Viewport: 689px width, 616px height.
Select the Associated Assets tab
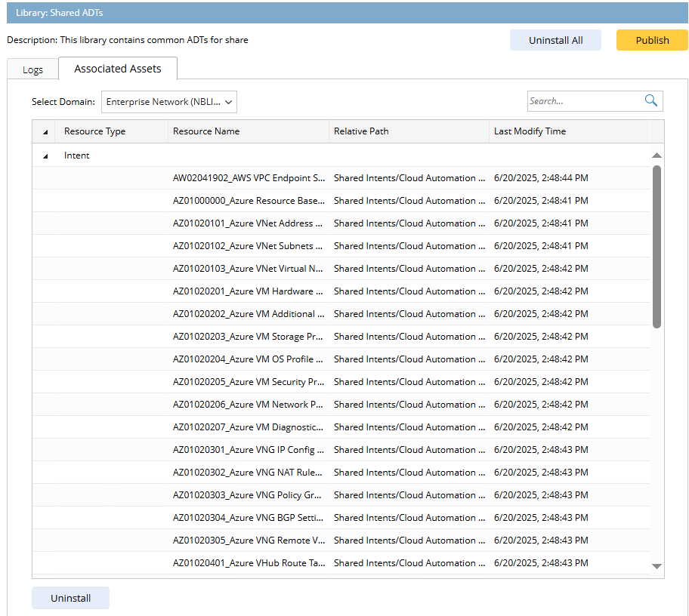pos(118,69)
